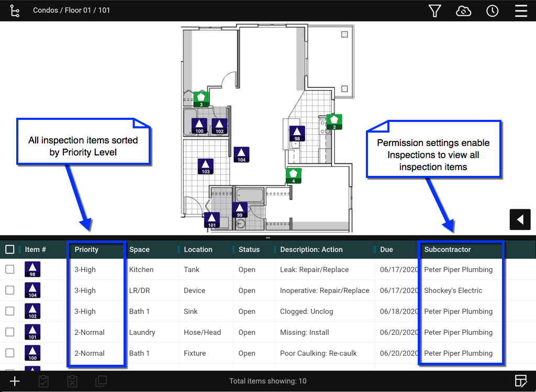Select pin 103 on the floor plan
This screenshot has width=536, height=392.
click(206, 166)
